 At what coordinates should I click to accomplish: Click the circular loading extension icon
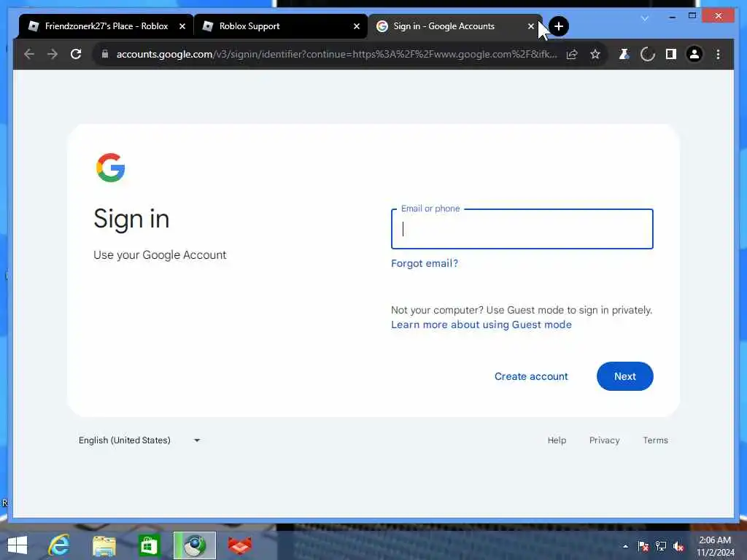click(648, 54)
